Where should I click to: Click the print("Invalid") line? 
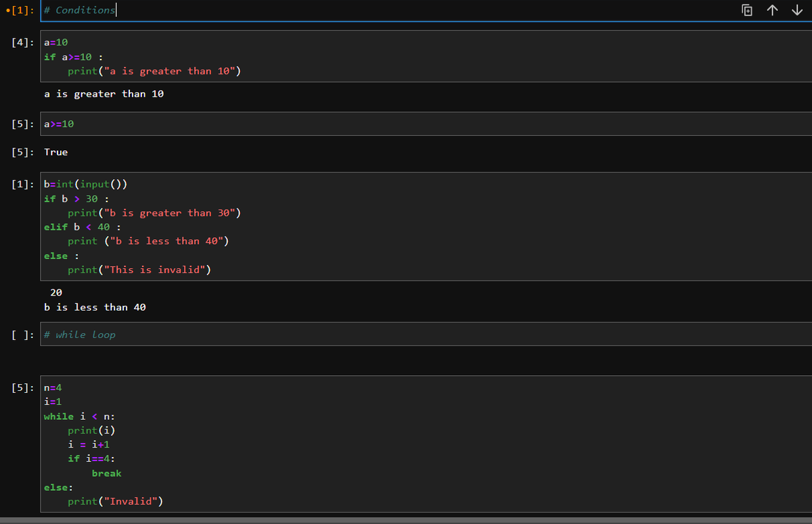pyautogui.click(x=116, y=502)
